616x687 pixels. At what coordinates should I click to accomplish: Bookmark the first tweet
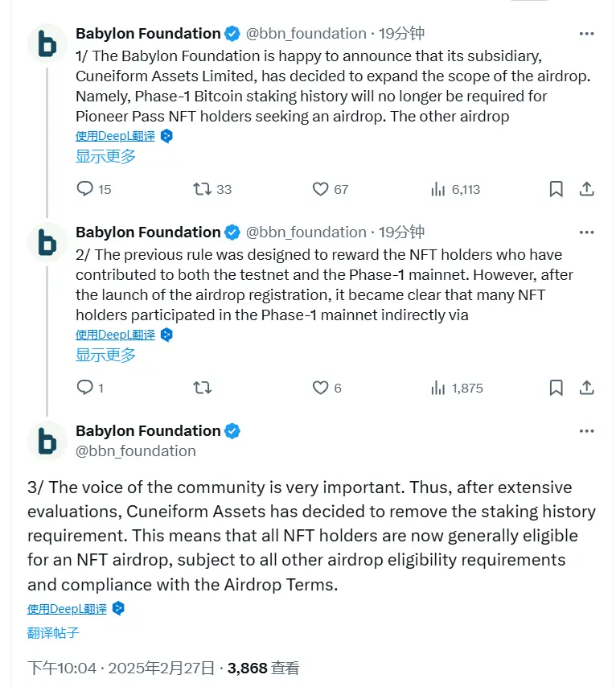click(555, 189)
